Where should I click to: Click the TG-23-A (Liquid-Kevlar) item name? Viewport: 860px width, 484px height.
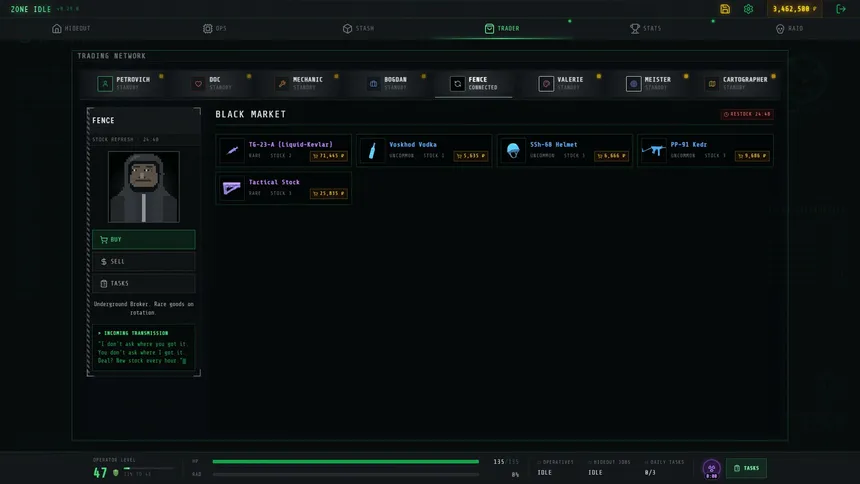[x=291, y=144]
